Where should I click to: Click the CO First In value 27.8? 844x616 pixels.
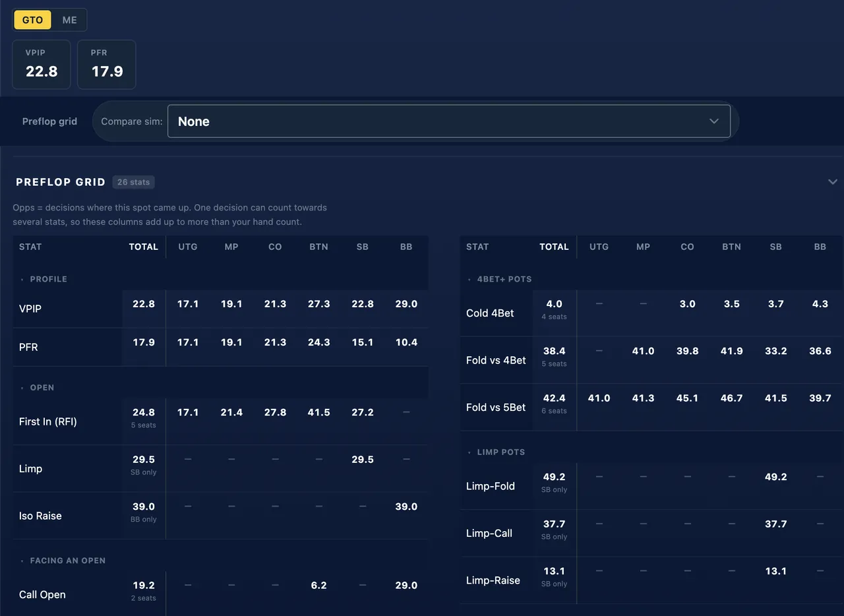tap(275, 412)
